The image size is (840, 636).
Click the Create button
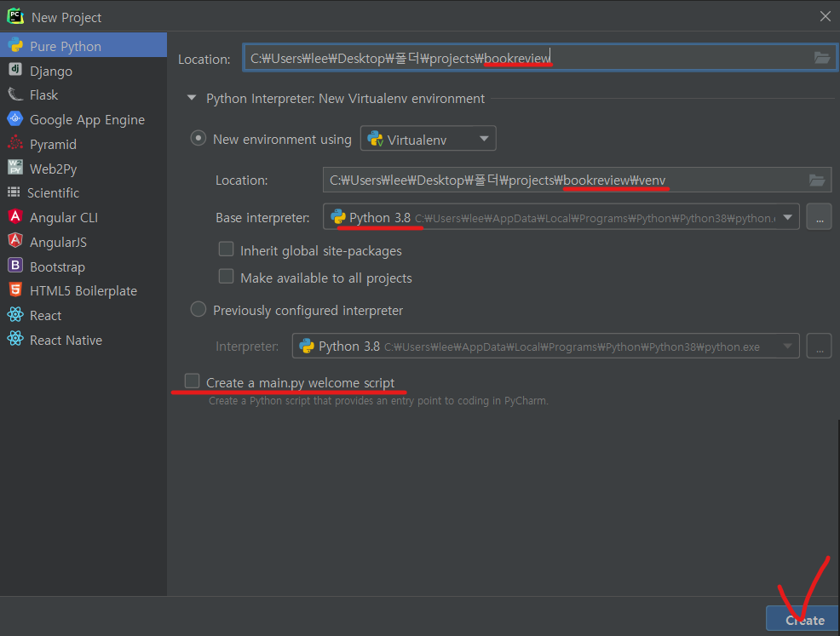tap(802, 620)
